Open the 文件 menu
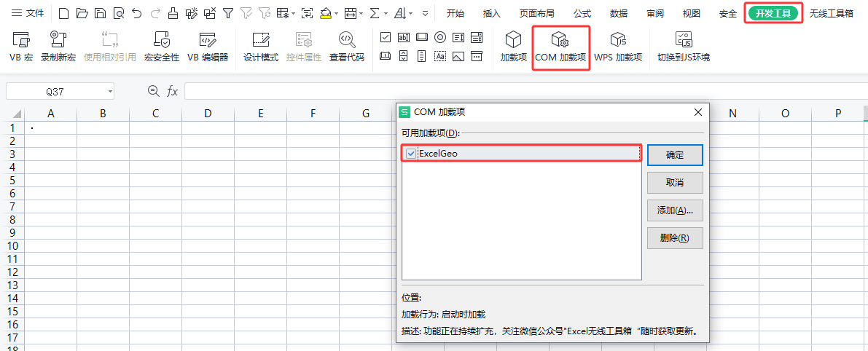This screenshot has height=351, width=868. point(28,13)
